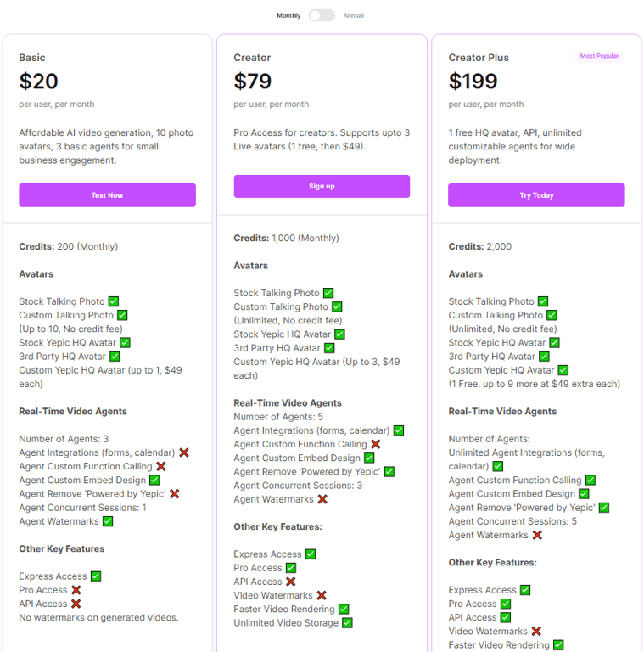The image size is (644, 652).
Task: Select Monthly billing label
Action: tap(288, 15)
